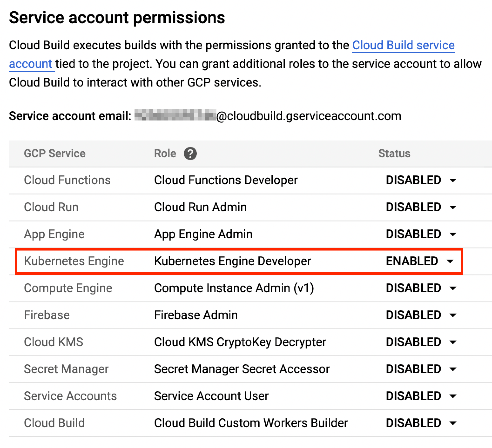Click the Secret Manager service name

(66, 369)
